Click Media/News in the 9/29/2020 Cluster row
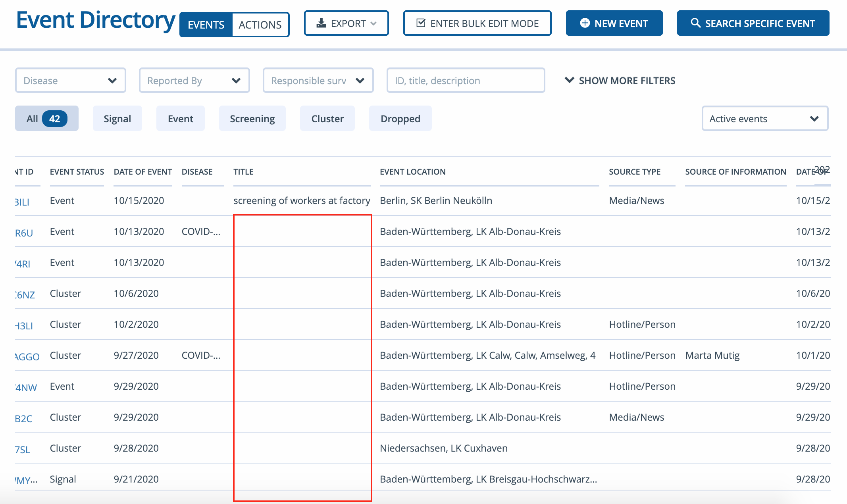The image size is (847, 504). tap(636, 417)
